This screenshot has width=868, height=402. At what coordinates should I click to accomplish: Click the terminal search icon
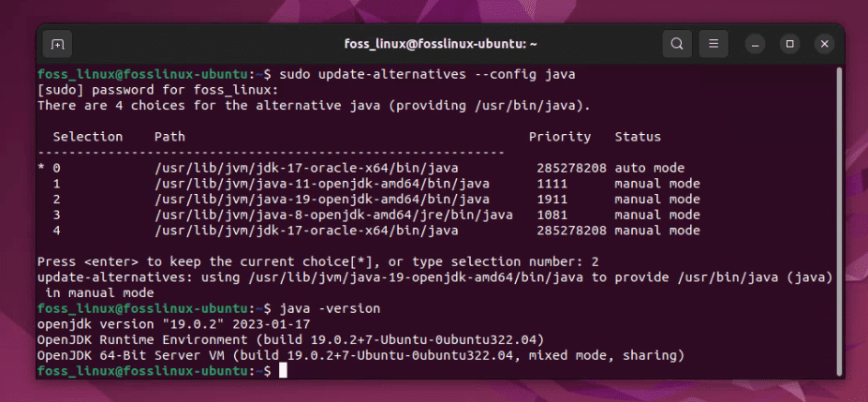click(x=676, y=44)
